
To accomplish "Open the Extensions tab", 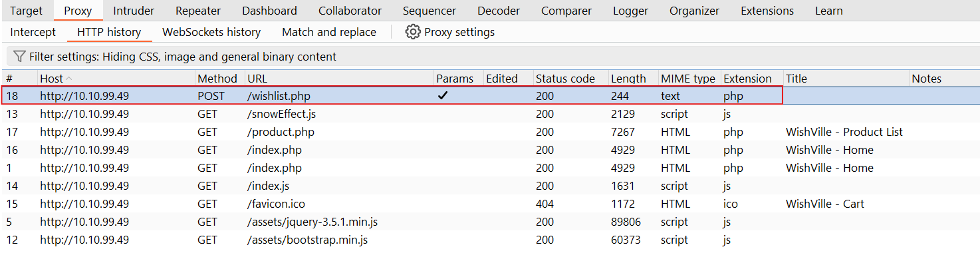I will pos(767,11).
